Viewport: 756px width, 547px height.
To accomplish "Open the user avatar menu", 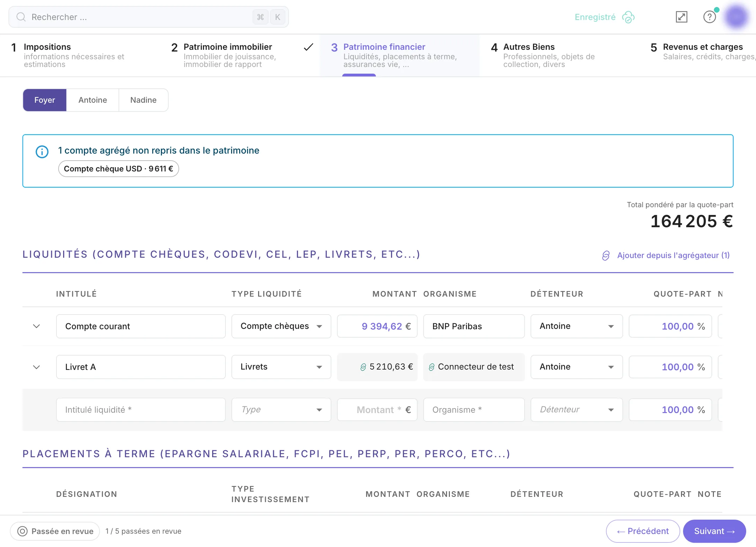I will point(736,16).
